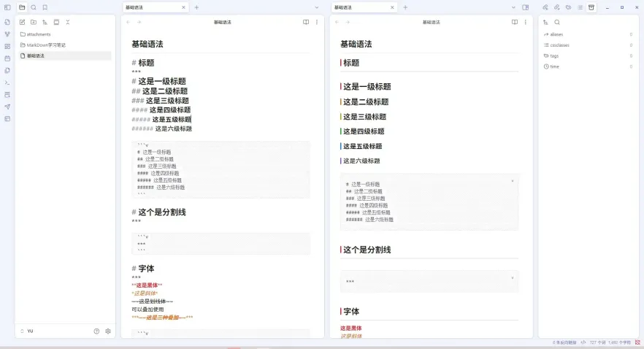Open the outline tab in right sidebar
Viewport: 644px width, 349px height.
(x=580, y=7)
